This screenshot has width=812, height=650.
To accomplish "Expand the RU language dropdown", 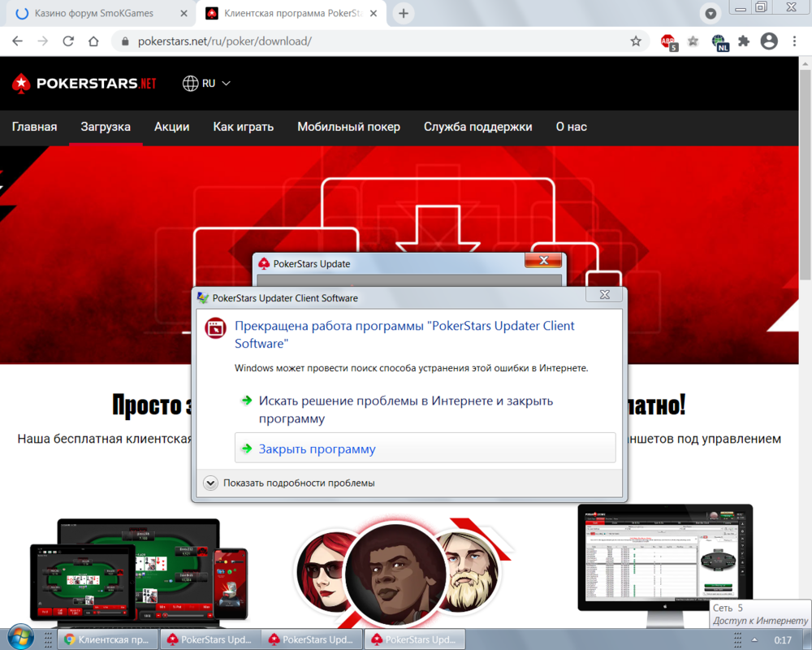I will (x=206, y=84).
